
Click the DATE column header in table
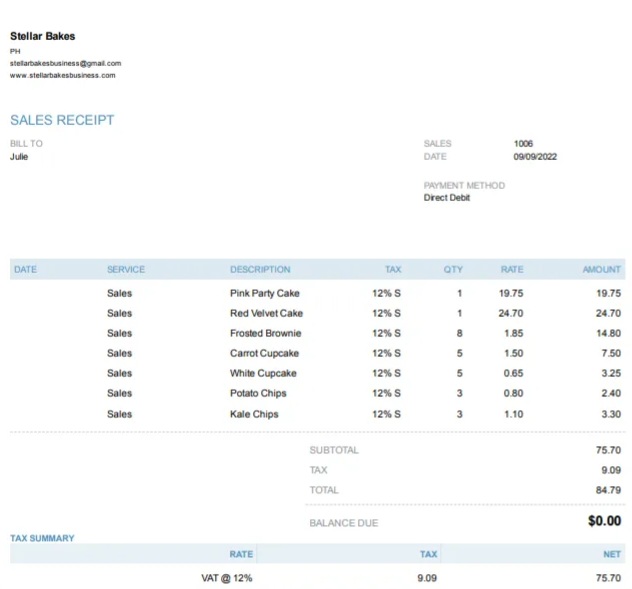[25, 269]
